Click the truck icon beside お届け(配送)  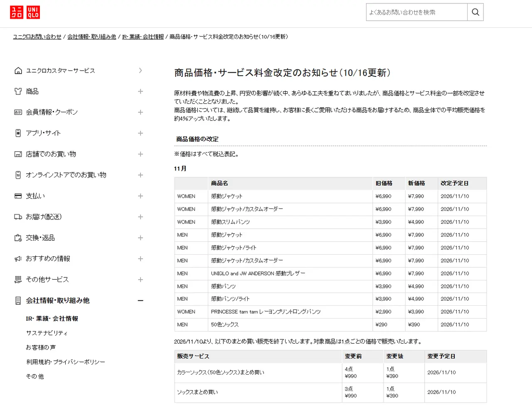coord(18,217)
